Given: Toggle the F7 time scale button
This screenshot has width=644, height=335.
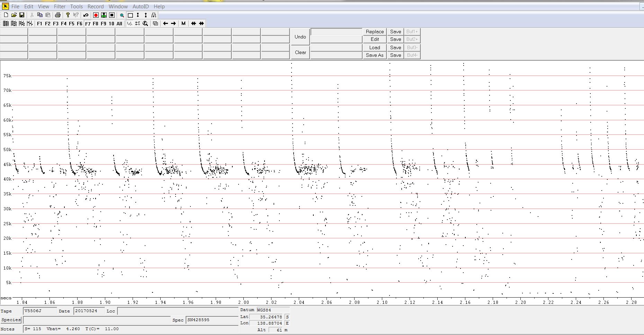Looking at the screenshot, I should [x=88, y=24].
